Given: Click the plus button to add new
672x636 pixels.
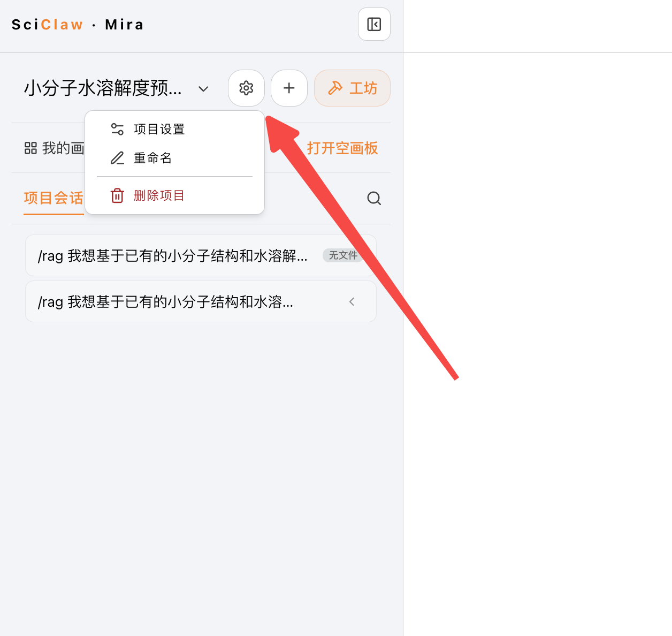Looking at the screenshot, I should click(289, 88).
